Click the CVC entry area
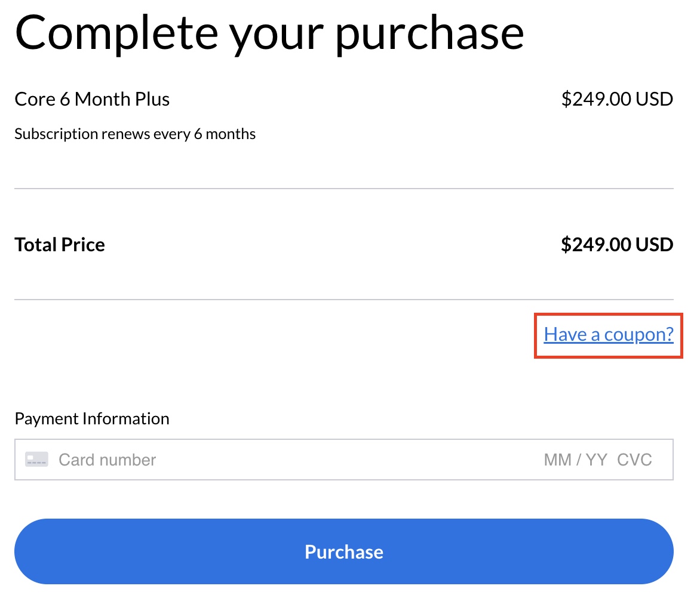This screenshot has height=598, width=700. 634,460
